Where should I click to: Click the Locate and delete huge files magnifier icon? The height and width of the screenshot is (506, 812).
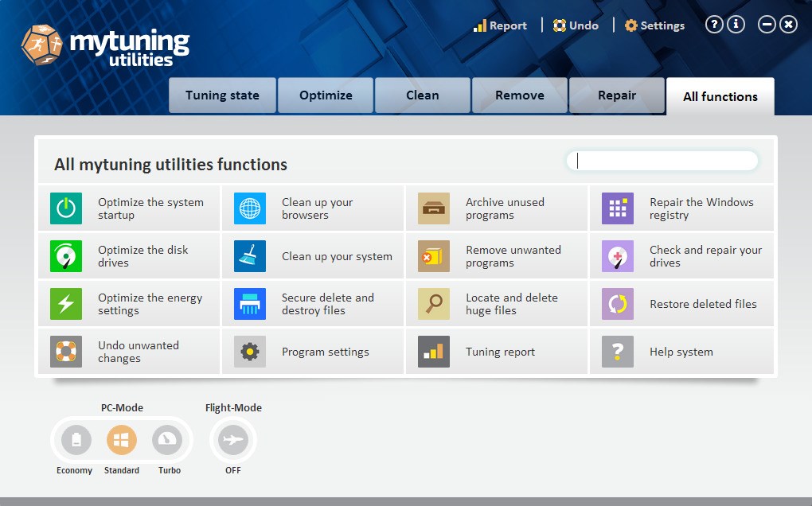click(x=433, y=304)
